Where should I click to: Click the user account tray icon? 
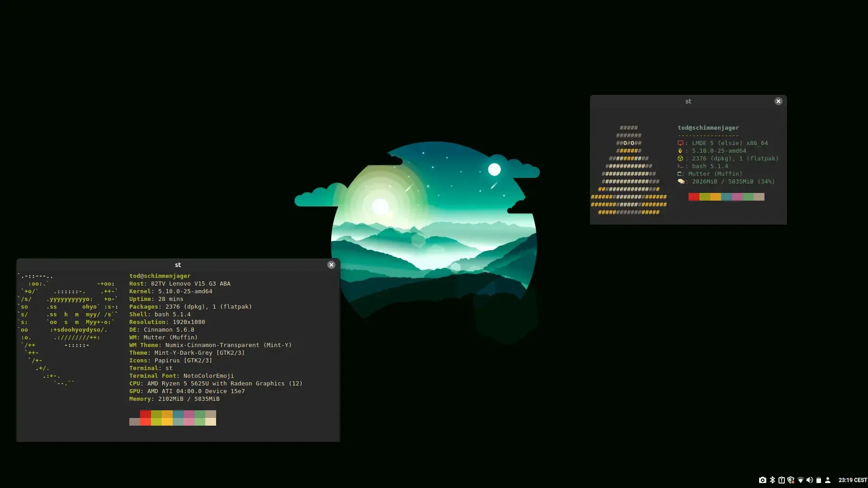pyautogui.click(x=828, y=480)
